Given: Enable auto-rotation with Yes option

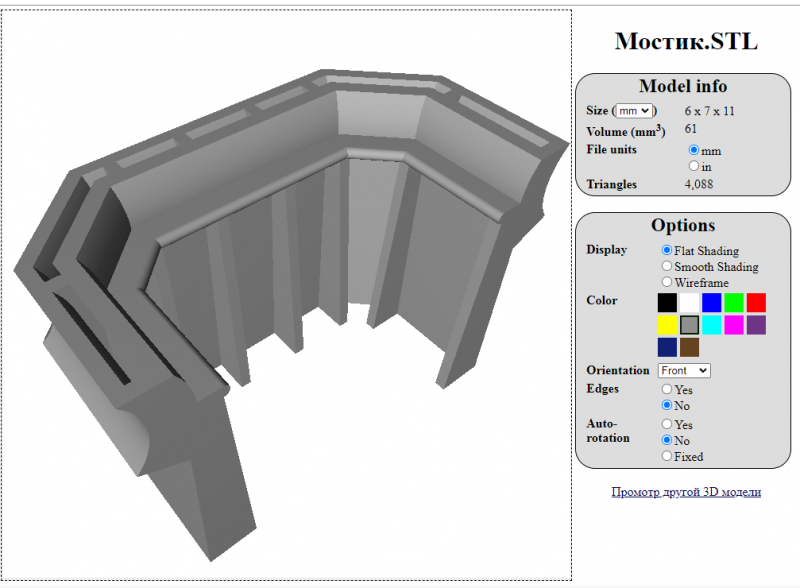Looking at the screenshot, I should 667,425.
